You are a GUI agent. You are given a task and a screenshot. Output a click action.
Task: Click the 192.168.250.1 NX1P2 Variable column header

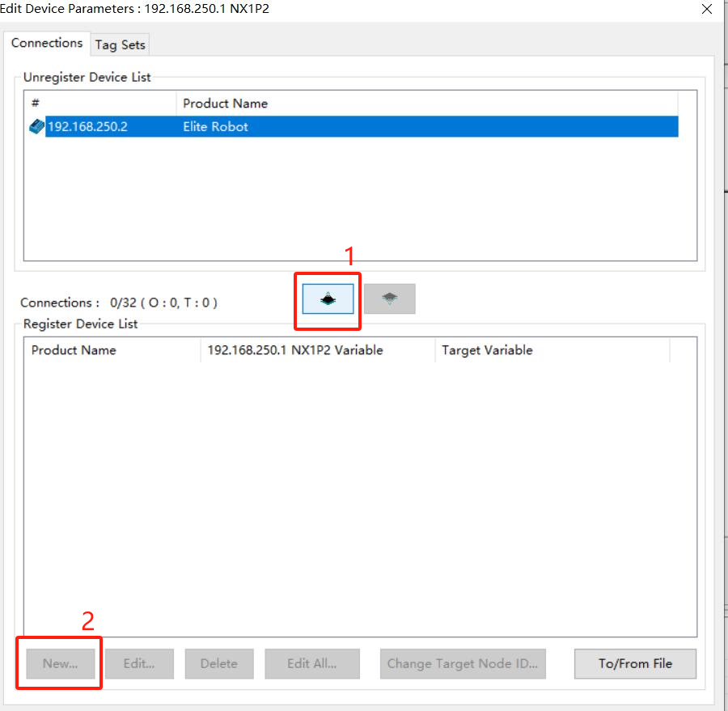point(294,350)
